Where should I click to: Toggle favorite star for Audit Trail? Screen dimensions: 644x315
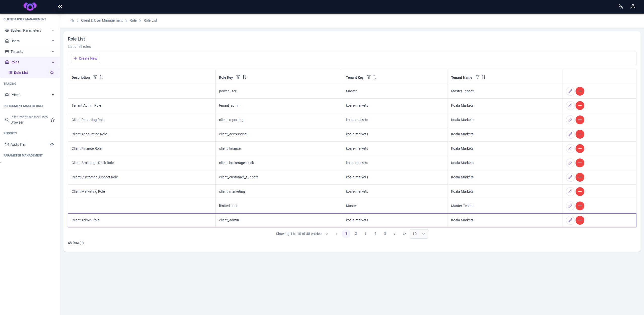coord(52,144)
